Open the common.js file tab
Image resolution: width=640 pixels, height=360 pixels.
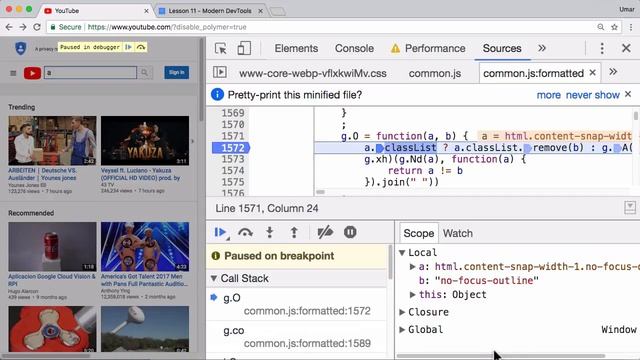435,73
